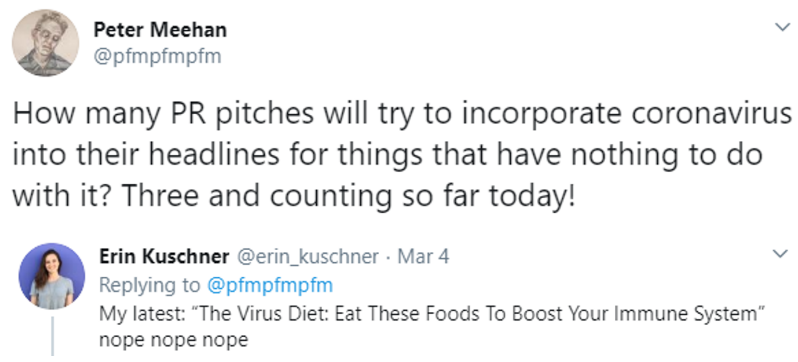This screenshot has width=798, height=362.
Task: Click the Erin Kuschner display name
Action: click(164, 257)
